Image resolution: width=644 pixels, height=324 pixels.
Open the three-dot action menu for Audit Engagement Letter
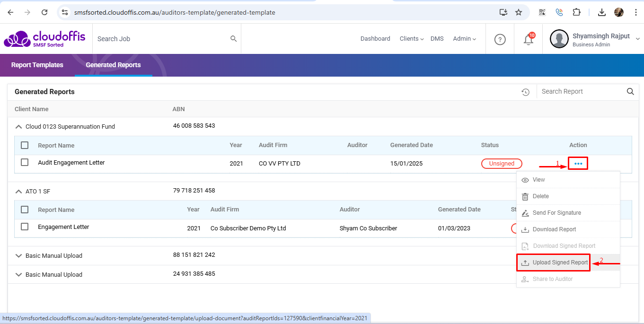coord(578,164)
